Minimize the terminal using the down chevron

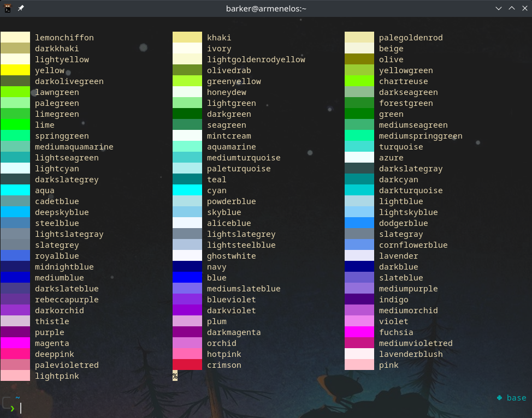pos(499,8)
